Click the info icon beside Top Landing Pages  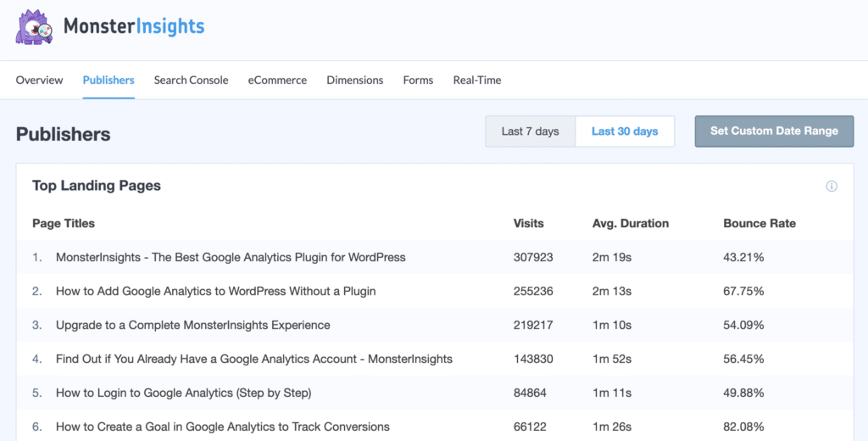click(x=832, y=186)
